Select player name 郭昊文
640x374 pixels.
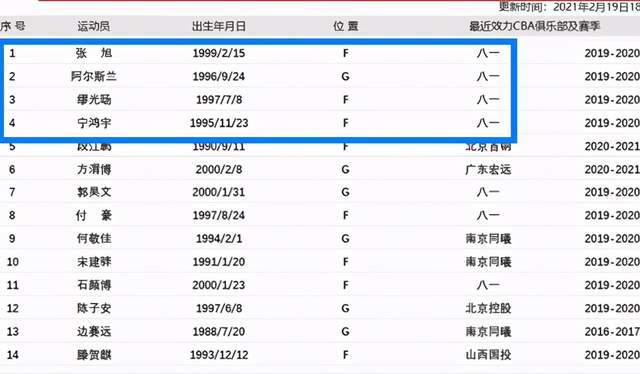point(94,192)
